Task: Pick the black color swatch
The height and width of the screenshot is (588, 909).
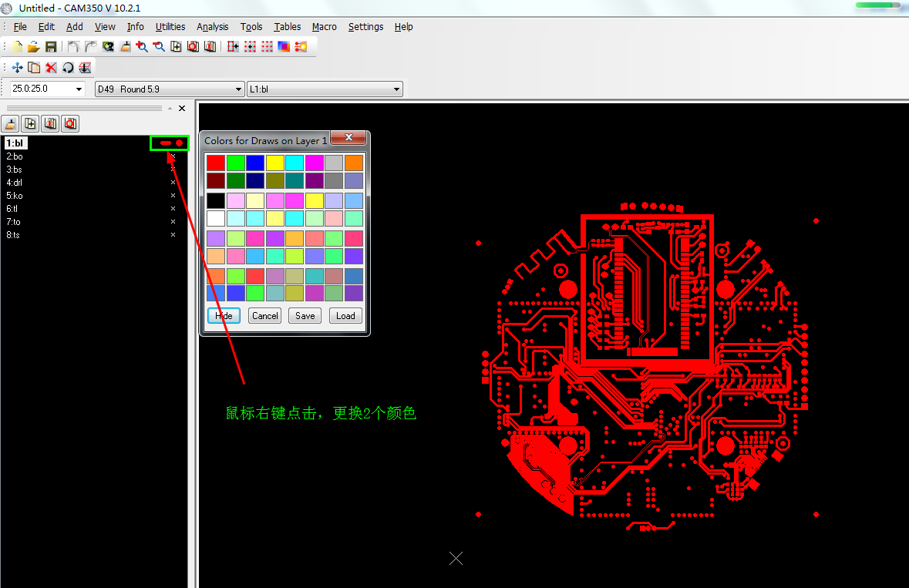Action: click(216, 201)
